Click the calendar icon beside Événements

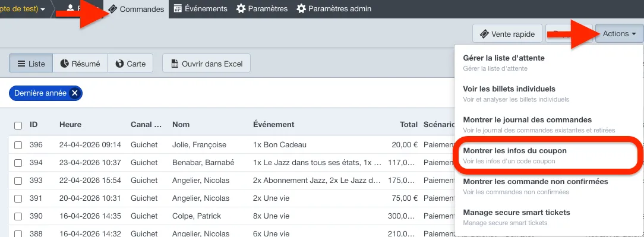pyautogui.click(x=178, y=9)
